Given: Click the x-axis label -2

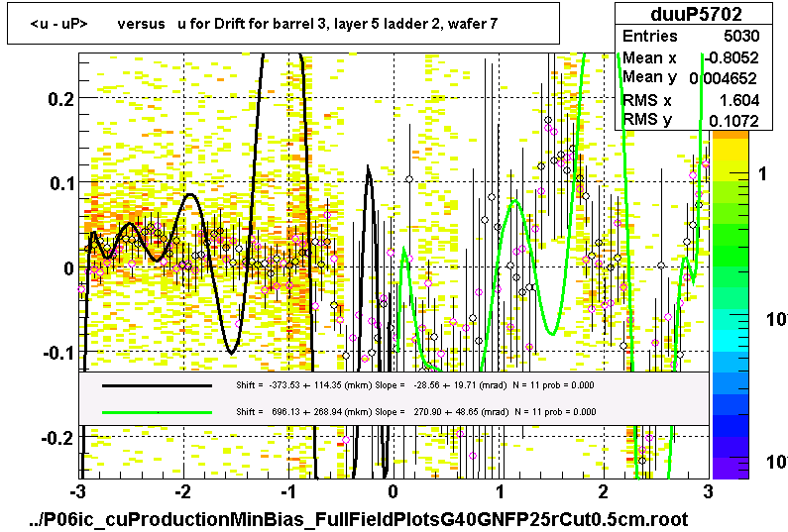Looking at the screenshot, I should tap(183, 492).
